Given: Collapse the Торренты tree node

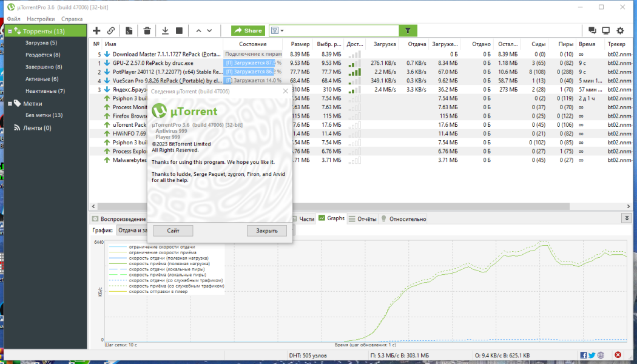Looking at the screenshot, I should [x=10, y=32].
